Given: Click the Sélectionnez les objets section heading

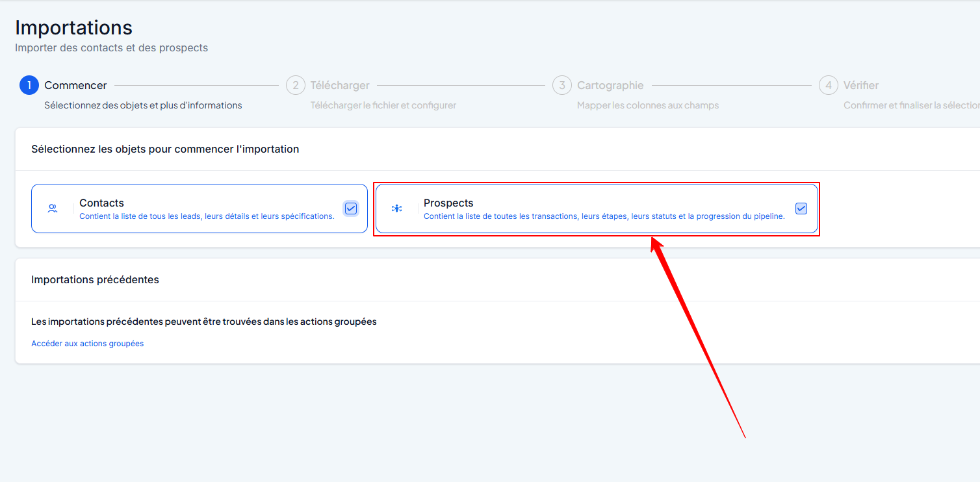Looking at the screenshot, I should click(x=165, y=149).
